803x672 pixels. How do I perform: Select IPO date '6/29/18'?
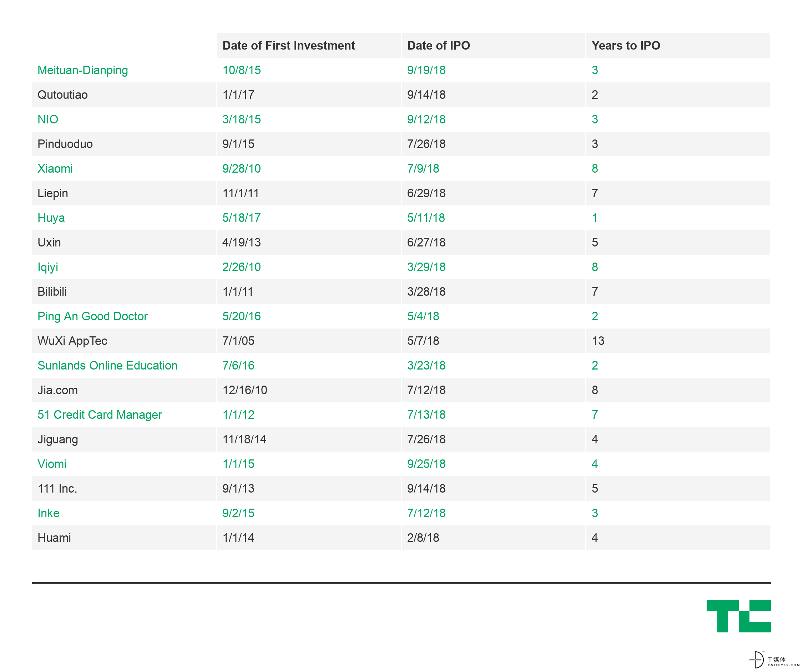426,193
